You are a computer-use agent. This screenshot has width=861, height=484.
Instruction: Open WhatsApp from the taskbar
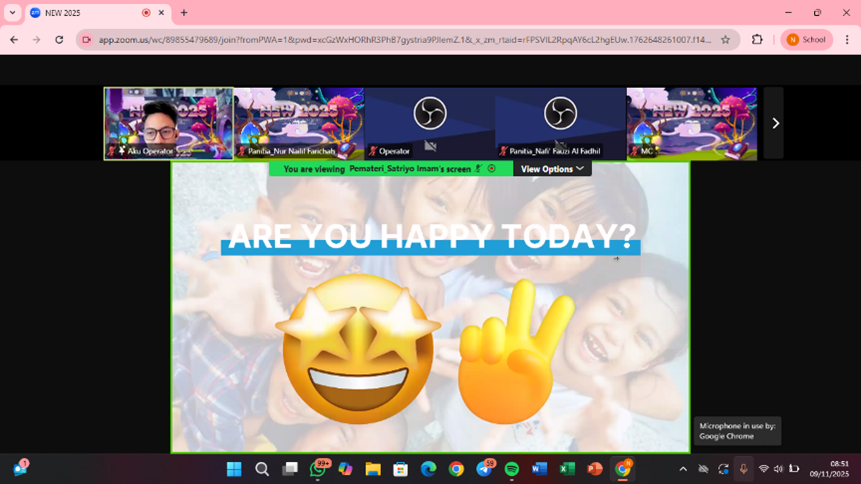coord(318,469)
